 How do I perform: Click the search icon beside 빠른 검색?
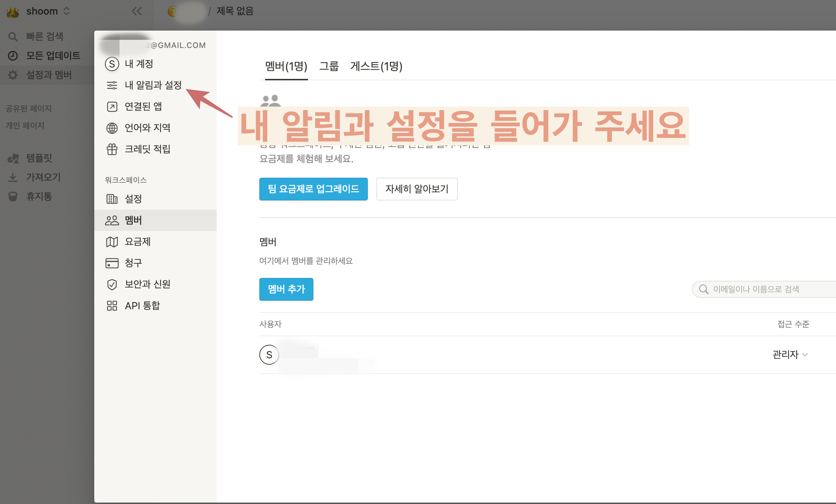point(13,37)
